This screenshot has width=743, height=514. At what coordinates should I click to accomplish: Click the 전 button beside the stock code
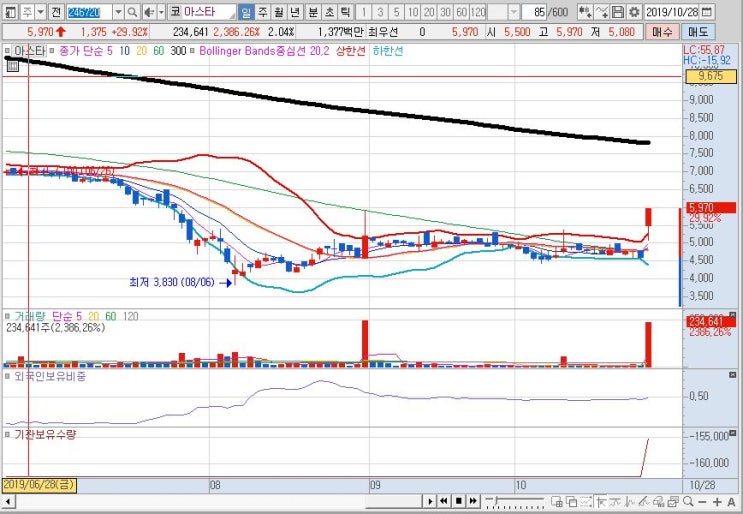tap(56, 12)
